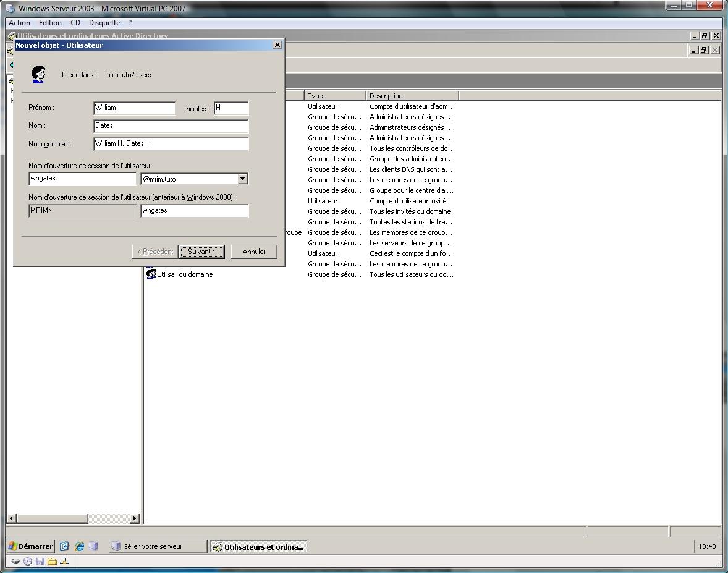Image resolution: width=728 pixels, height=573 pixels.
Task: Click the Suivant button
Action: tap(201, 252)
